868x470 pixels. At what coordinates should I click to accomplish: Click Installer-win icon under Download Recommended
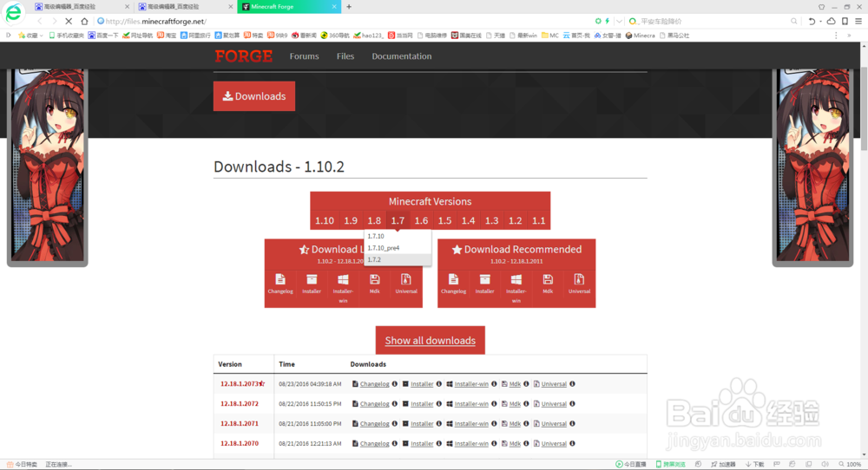tap(516, 279)
